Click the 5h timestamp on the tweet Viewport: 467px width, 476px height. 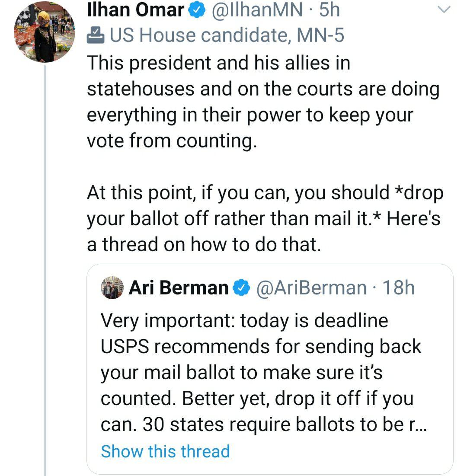click(x=329, y=10)
